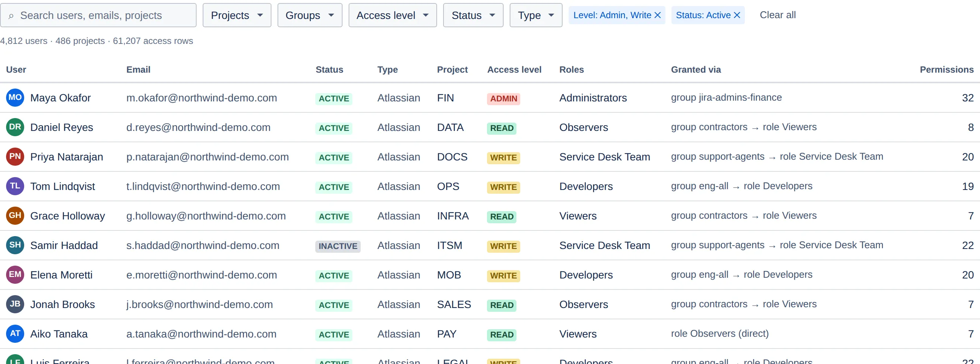The width and height of the screenshot is (980, 364).
Task: Click the name Tom Lindqvist
Action: coord(62,186)
